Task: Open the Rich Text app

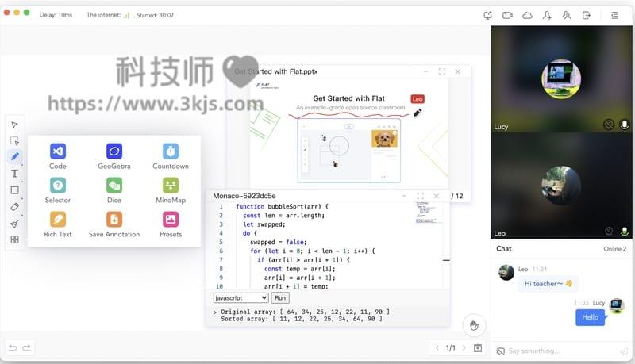Action: coord(57,224)
